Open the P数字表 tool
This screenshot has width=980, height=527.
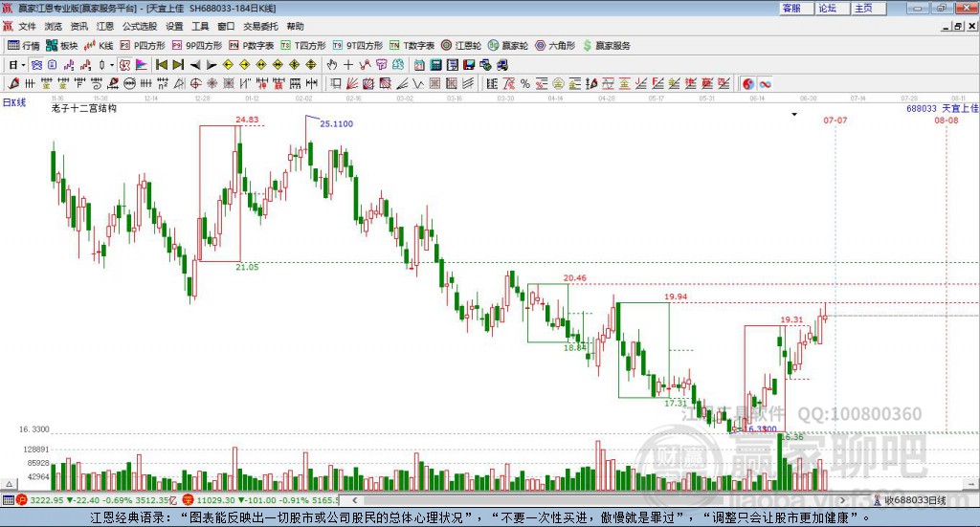coord(252,46)
